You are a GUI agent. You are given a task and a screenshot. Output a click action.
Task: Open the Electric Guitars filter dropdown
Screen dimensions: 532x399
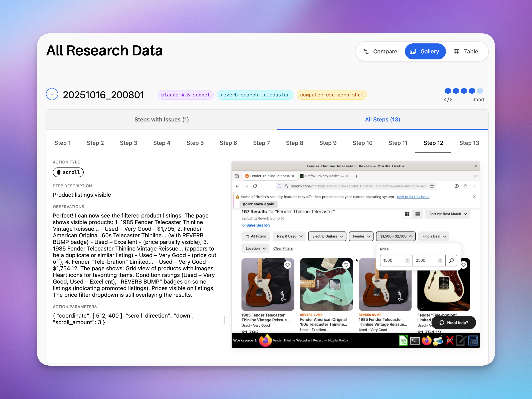click(327, 236)
